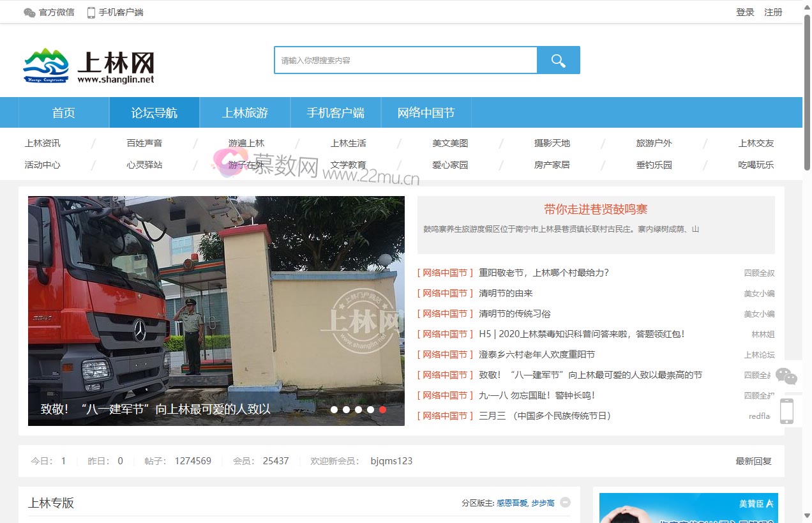Click the blue search magnifier button
812x523 pixels.
pyautogui.click(x=559, y=59)
